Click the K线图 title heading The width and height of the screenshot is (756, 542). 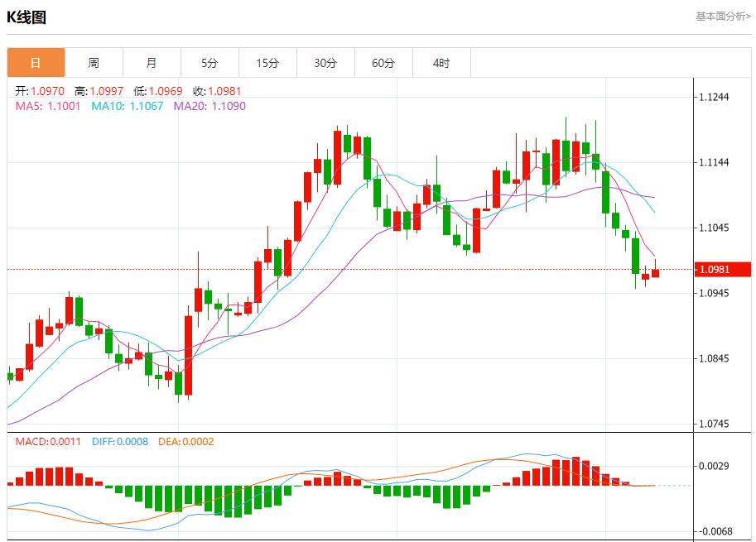click(x=26, y=17)
